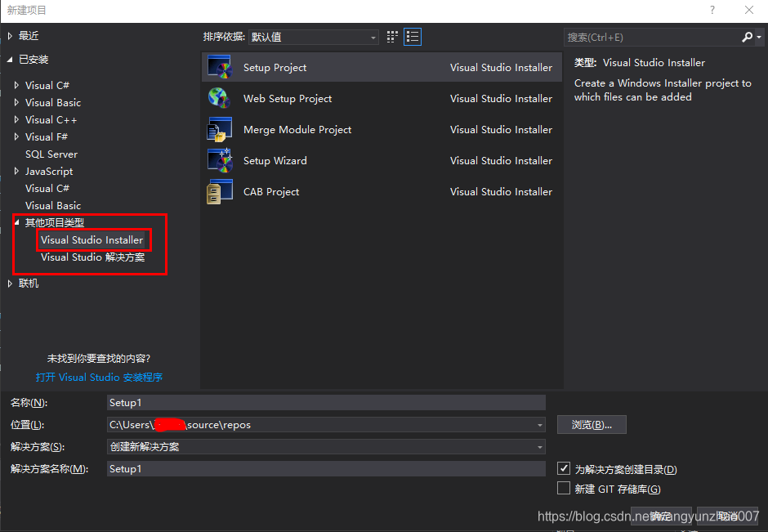Click the 确定 confirm button

coord(661,516)
